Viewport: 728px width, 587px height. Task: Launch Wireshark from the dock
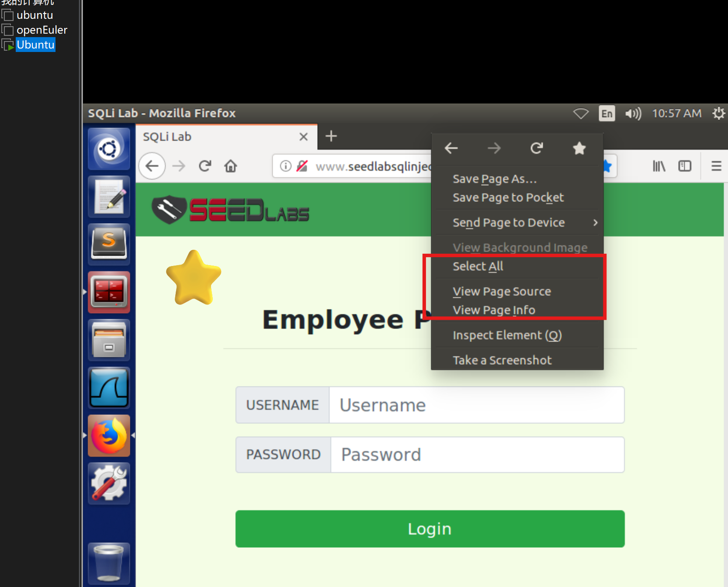(109, 387)
